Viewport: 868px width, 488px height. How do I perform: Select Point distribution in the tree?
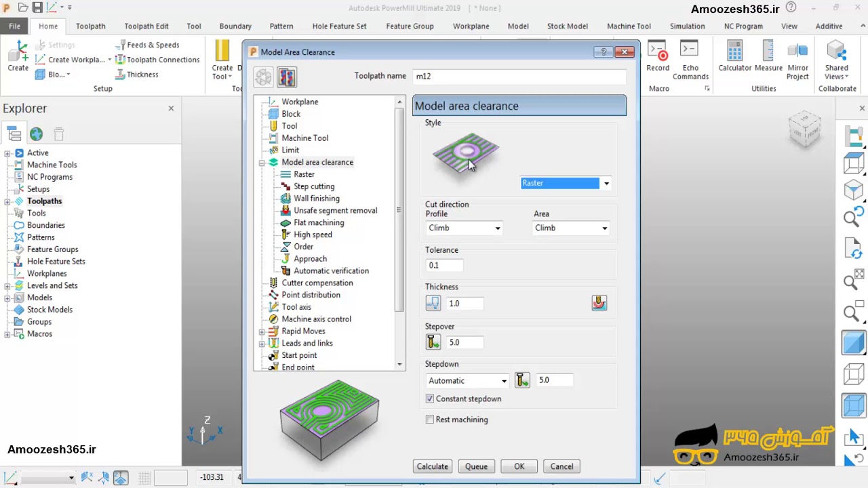pyautogui.click(x=311, y=296)
